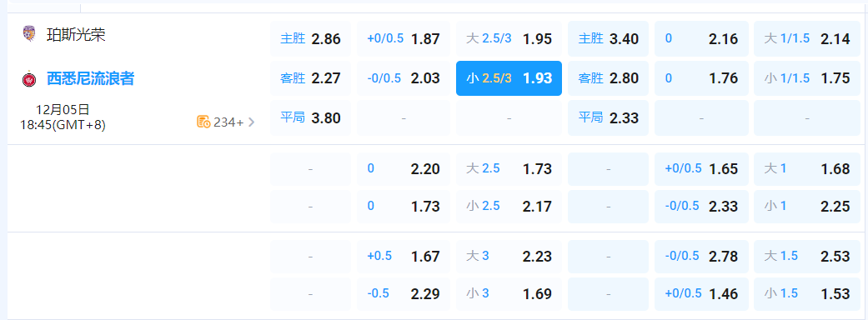Pick handicap -0/0.5 at 2.03
This screenshot has height=320, width=868.
coord(404,78)
